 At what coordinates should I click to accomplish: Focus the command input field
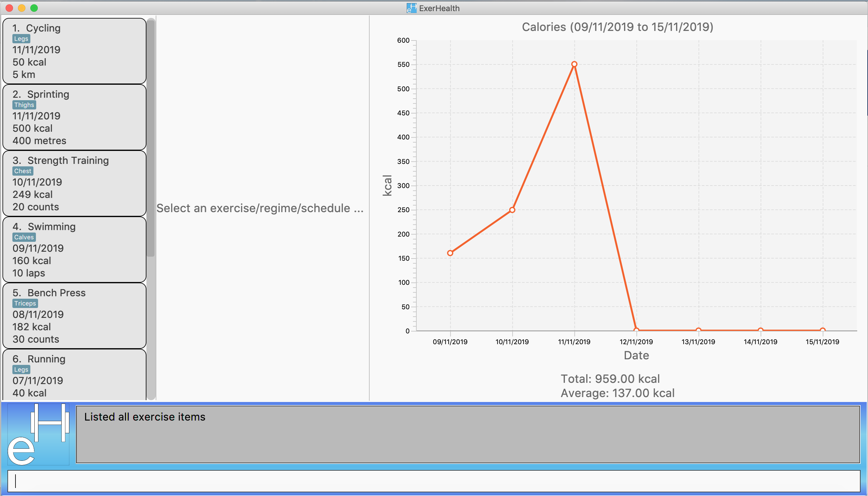coord(433,481)
